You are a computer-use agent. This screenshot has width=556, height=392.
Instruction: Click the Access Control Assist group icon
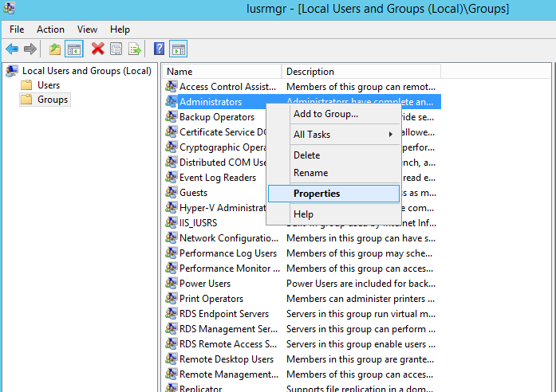pyautogui.click(x=172, y=86)
